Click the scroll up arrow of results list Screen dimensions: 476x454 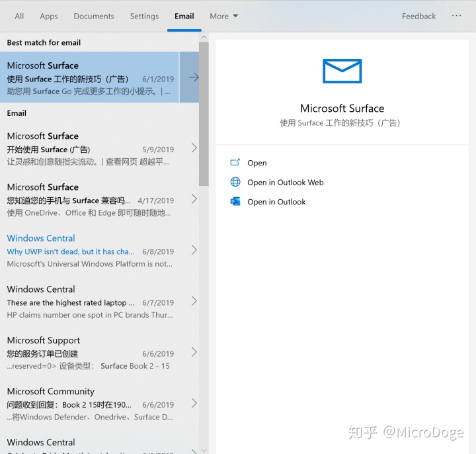[x=204, y=37]
